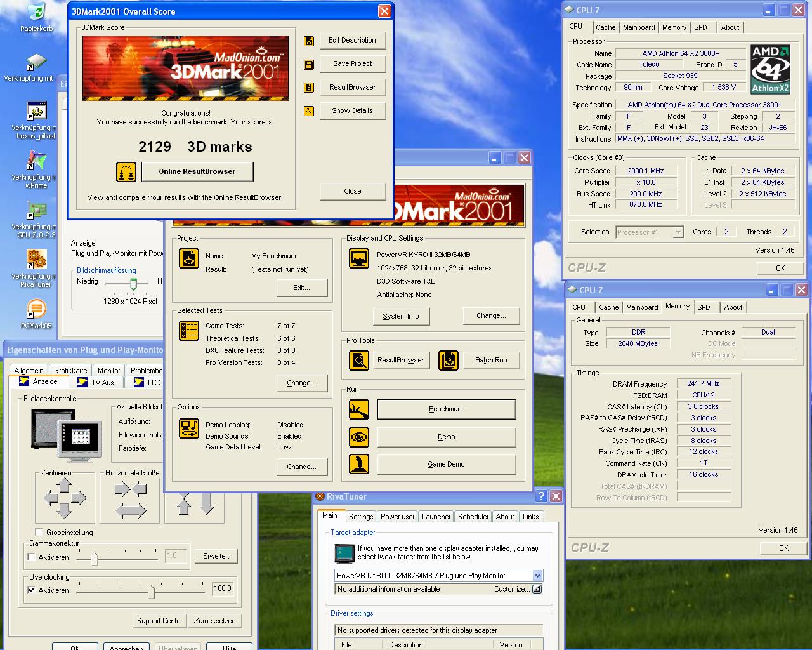The width and height of the screenshot is (812, 650).
Task: Click the System Info button
Action: 400,316
